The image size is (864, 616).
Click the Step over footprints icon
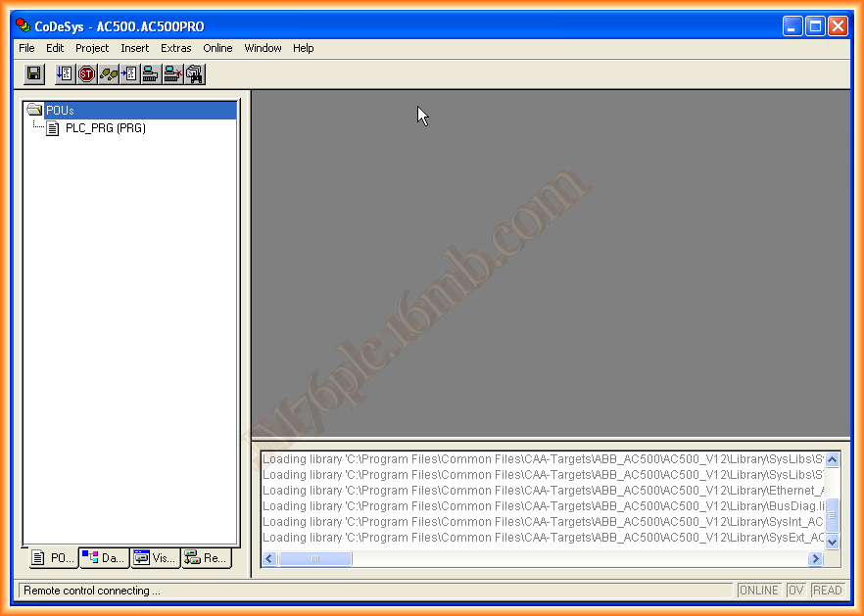108,73
